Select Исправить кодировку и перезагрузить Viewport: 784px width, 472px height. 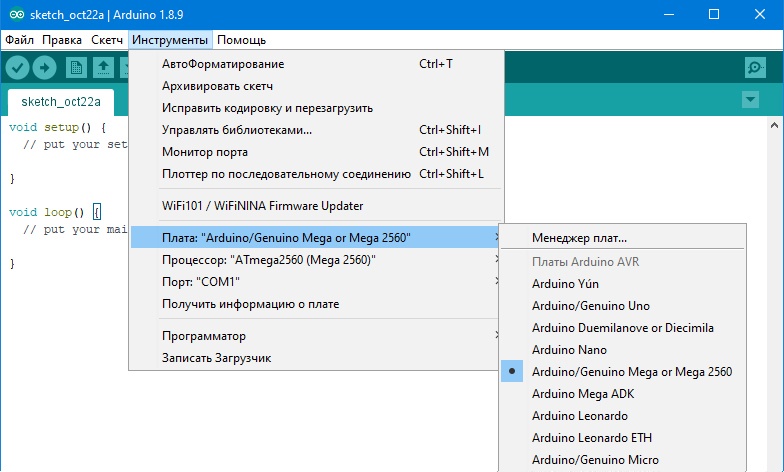pyautogui.click(x=316, y=108)
